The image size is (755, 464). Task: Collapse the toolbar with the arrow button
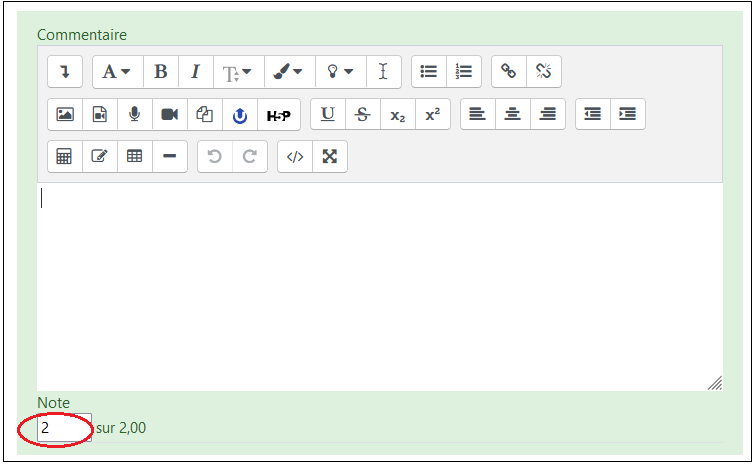(65, 72)
